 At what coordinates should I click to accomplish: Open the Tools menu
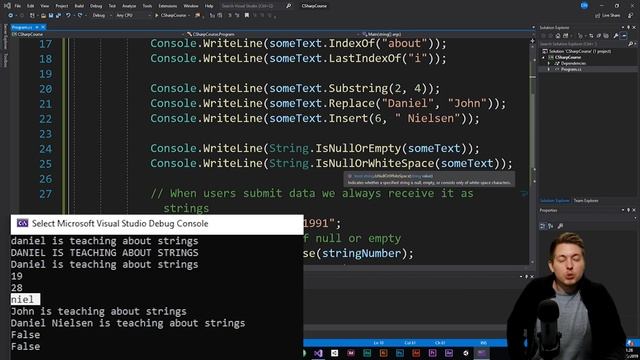[x=147, y=6]
